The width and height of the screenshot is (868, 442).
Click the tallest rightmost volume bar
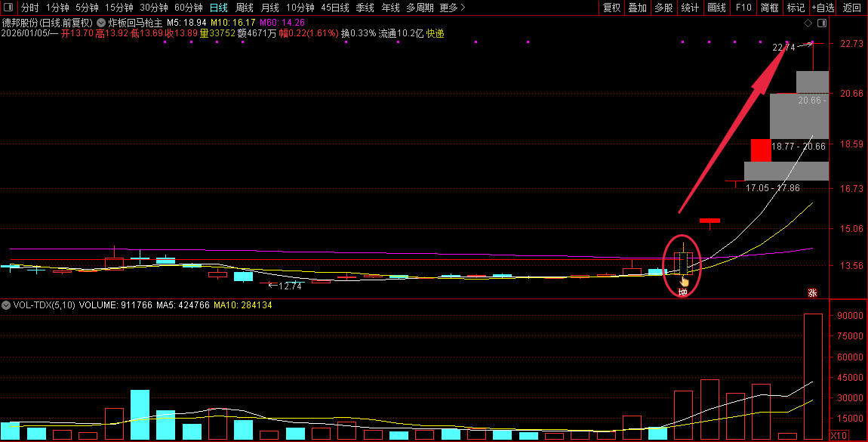813,376
